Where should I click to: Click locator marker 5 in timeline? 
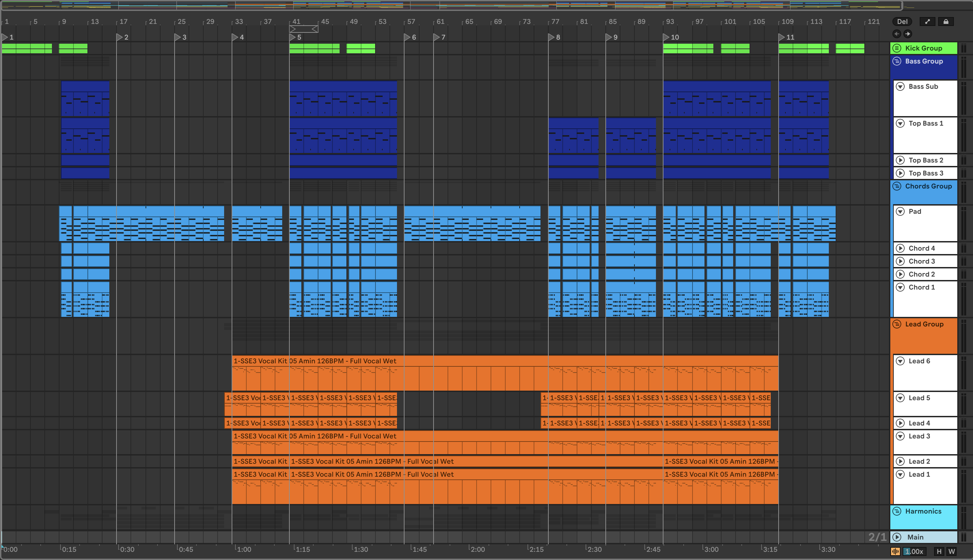[x=293, y=37]
